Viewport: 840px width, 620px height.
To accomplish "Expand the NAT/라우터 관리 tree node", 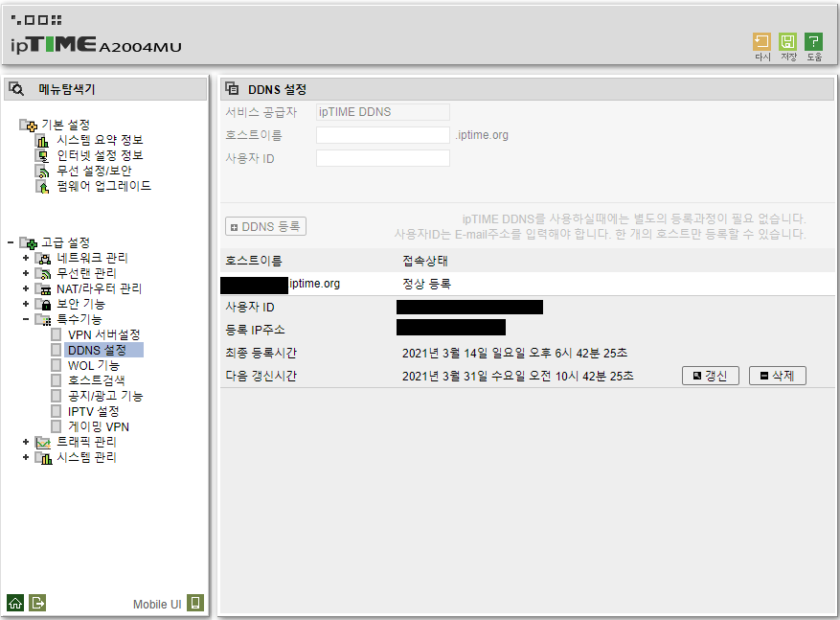I will pos(26,288).
